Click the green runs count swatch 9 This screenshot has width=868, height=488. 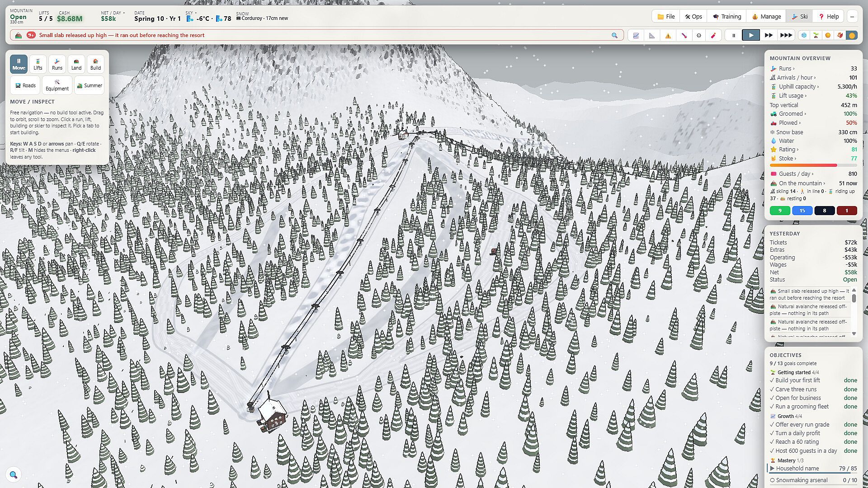[x=780, y=211]
